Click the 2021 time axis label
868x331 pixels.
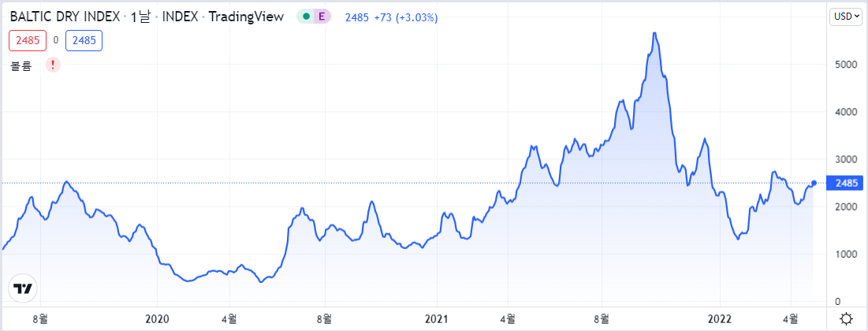coord(437,319)
